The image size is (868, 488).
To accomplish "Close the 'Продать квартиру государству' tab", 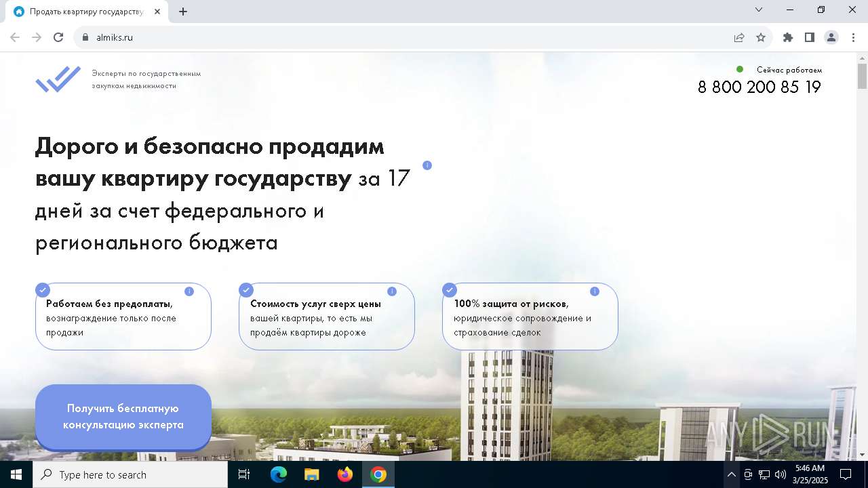I will 157,12.
